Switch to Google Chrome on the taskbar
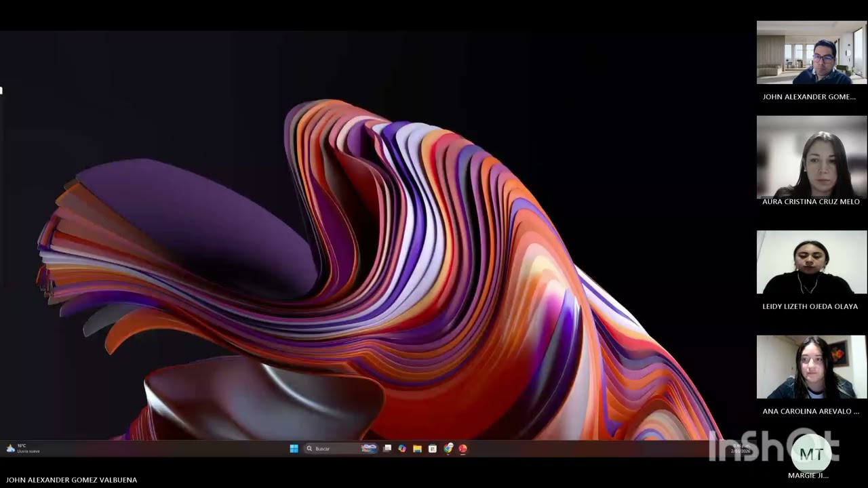The image size is (868, 488). (x=448, y=448)
